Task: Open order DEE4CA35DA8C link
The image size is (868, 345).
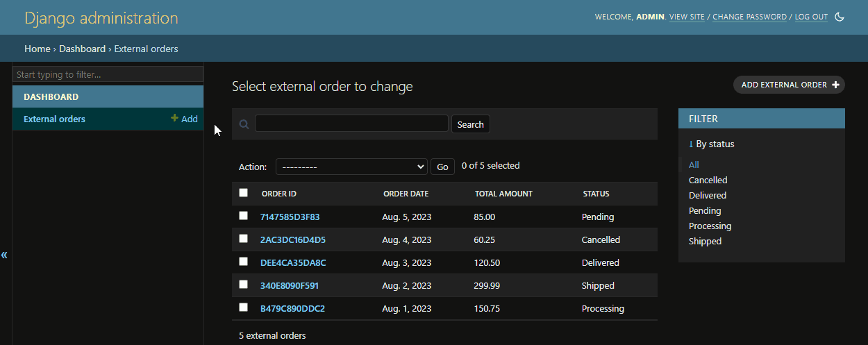Action: click(293, 263)
